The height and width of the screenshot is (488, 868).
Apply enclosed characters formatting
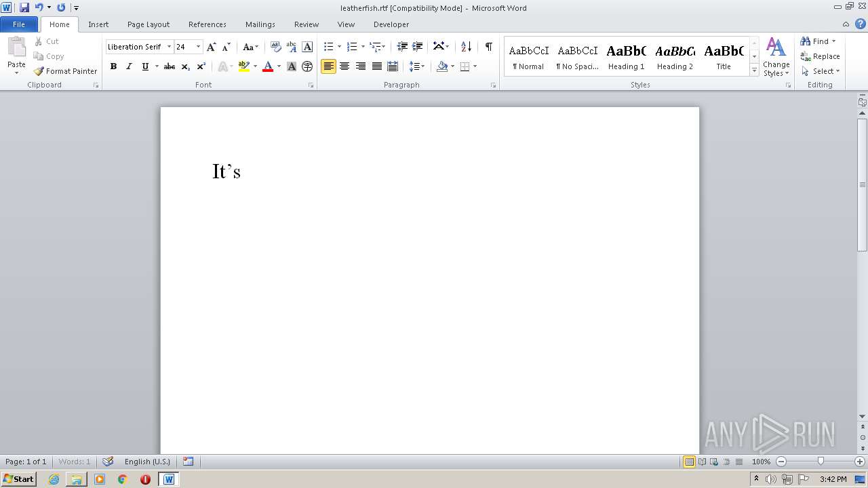[307, 66]
